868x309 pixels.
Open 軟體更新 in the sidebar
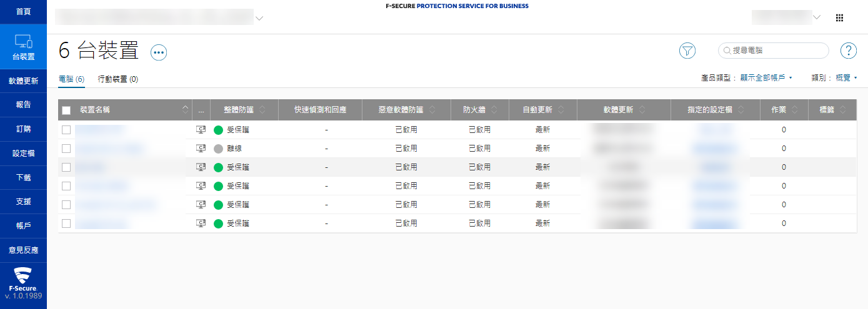point(23,81)
